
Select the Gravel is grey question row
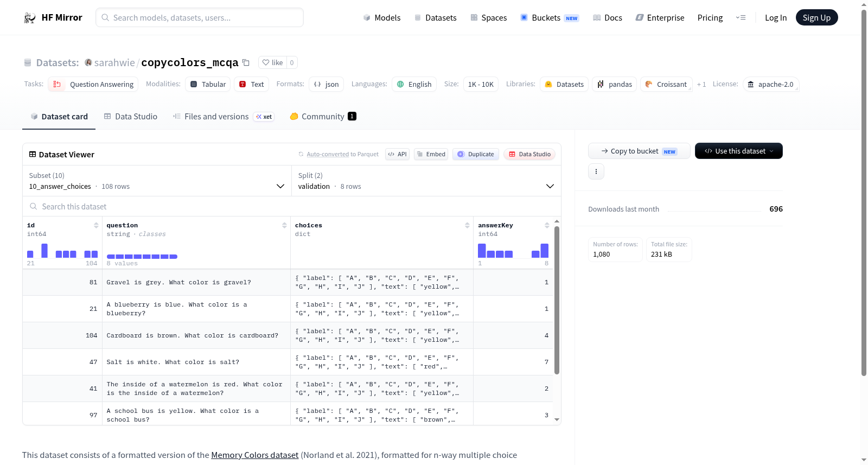tap(288, 282)
